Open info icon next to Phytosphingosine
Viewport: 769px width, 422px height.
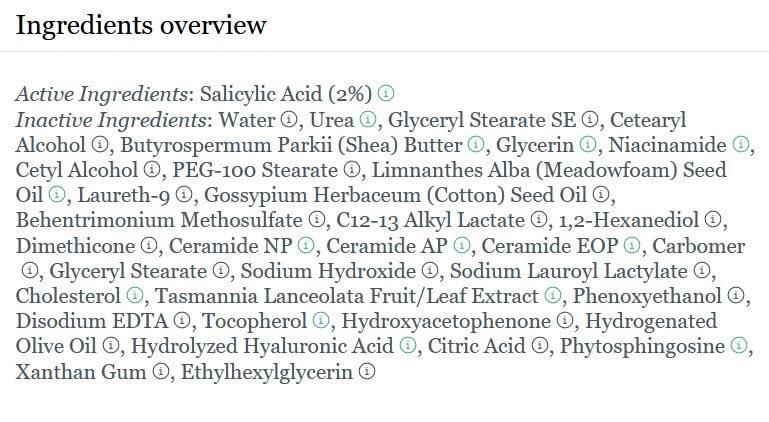(739, 346)
